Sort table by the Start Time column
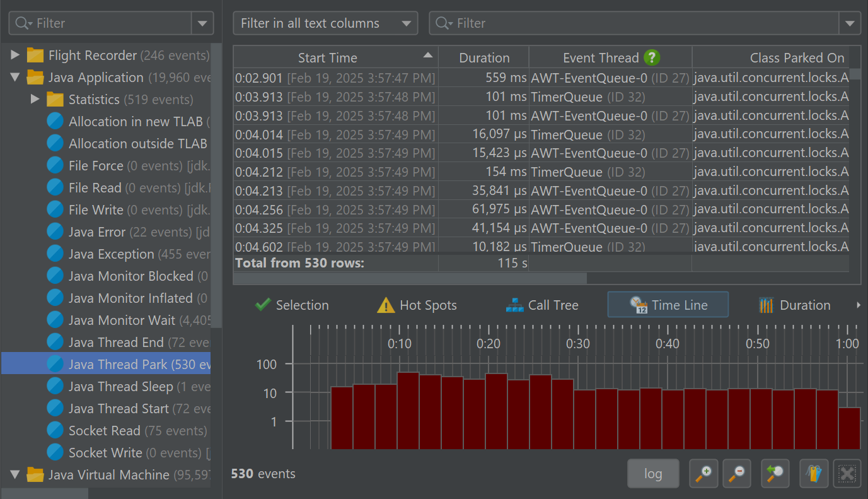This screenshot has height=499, width=868. 328,58
